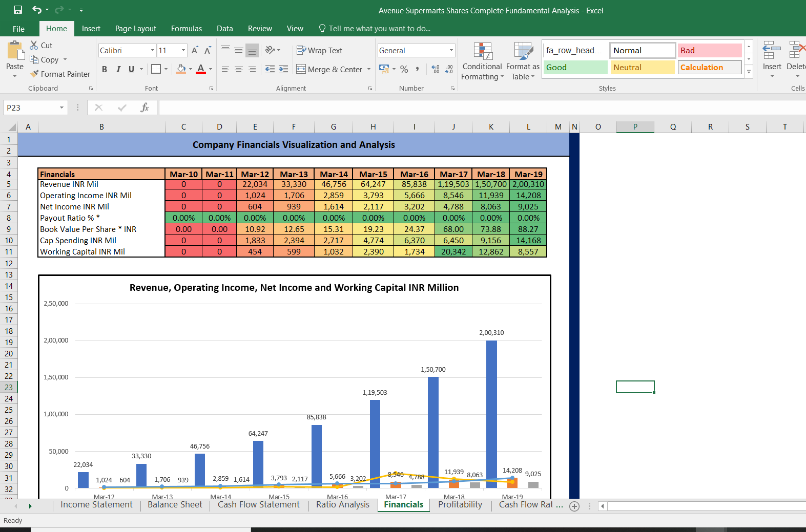Toggle Bold formatting
The width and height of the screenshot is (806, 532).
(x=105, y=69)
